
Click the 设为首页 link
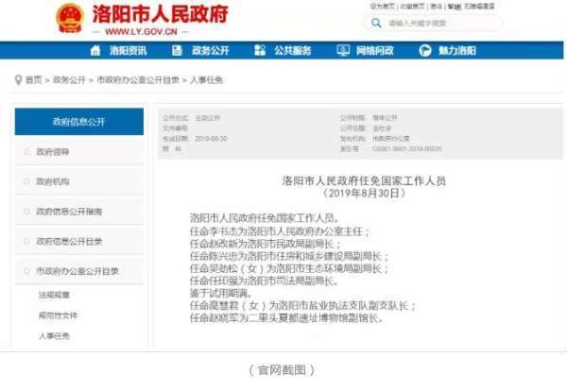[x=382, y=7]
